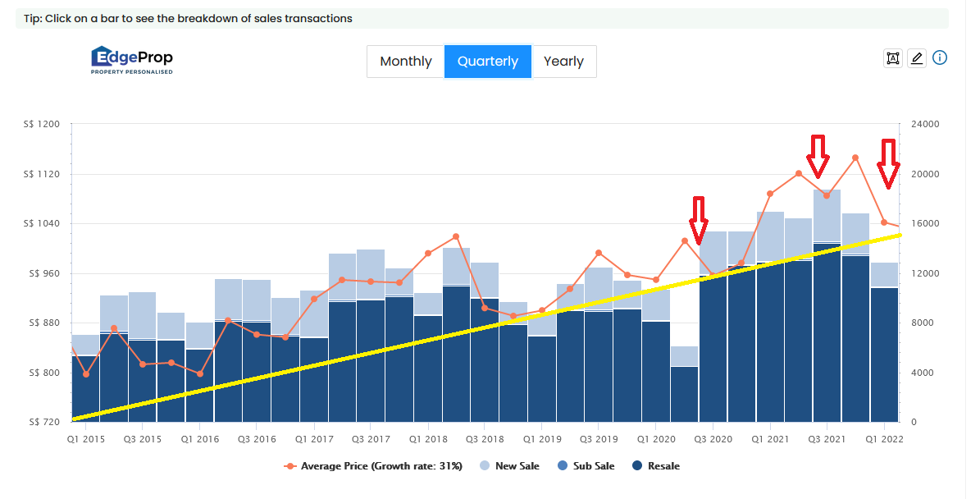Open the blue info circle icon
Viewport: 980px width, 499px height.
point(939,57)
